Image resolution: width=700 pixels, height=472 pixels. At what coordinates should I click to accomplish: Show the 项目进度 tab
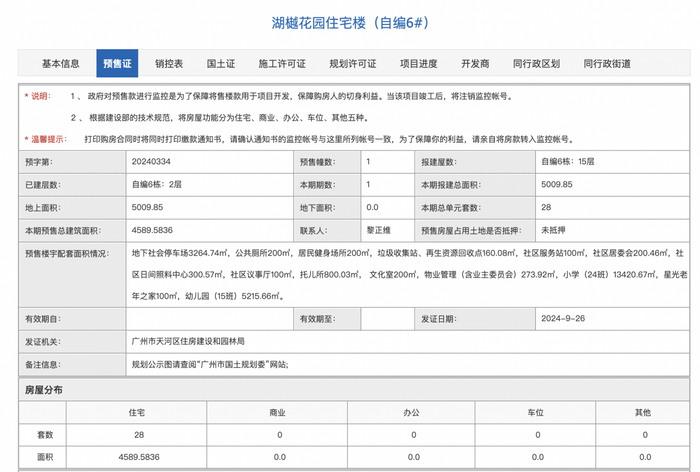pyautogui.click(x=419, y=64)
